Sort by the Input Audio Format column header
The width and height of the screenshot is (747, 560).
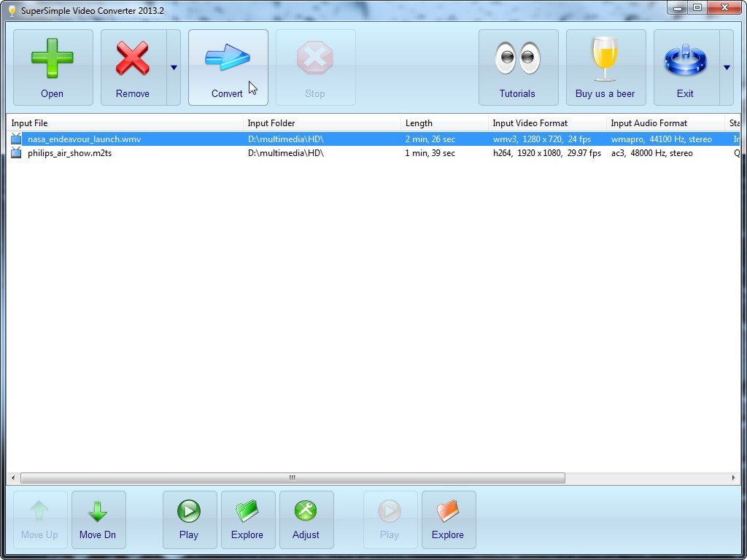click(665, 122)
